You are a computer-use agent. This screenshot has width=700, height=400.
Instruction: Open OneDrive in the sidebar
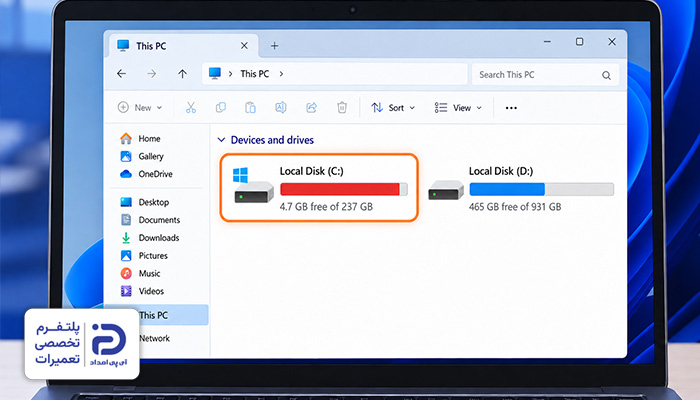pyautogui.click(x=146, y=174)
